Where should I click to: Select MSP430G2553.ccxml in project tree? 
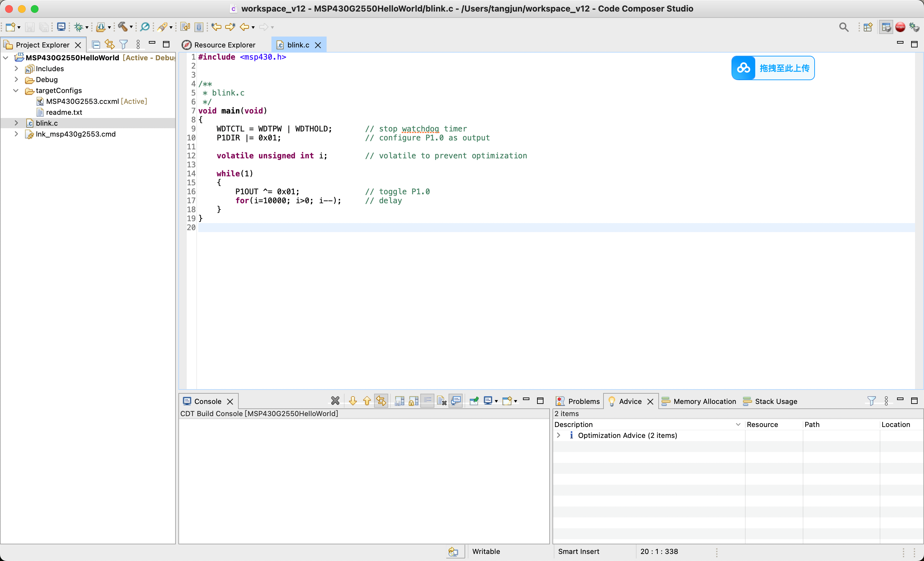point(82,101)
